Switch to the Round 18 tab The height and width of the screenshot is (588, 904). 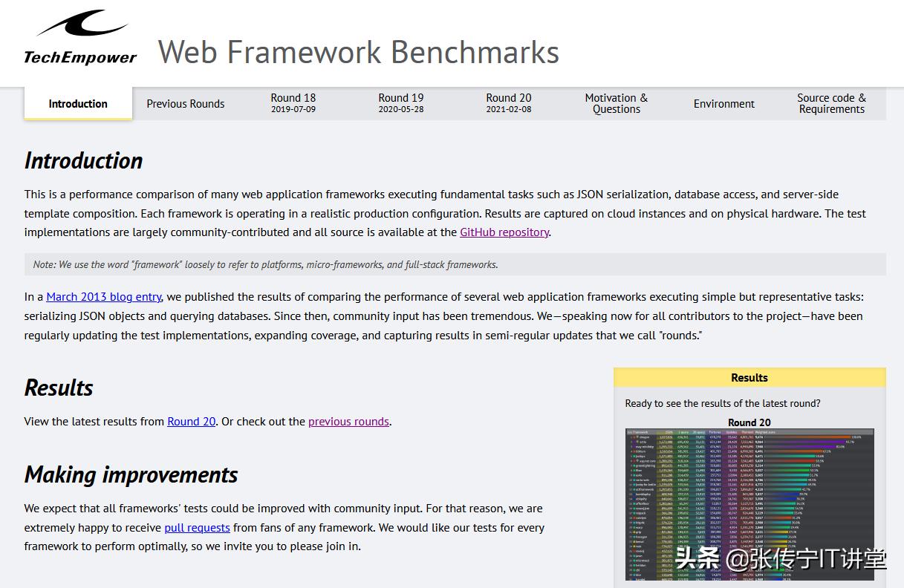(x=293, y=103)
